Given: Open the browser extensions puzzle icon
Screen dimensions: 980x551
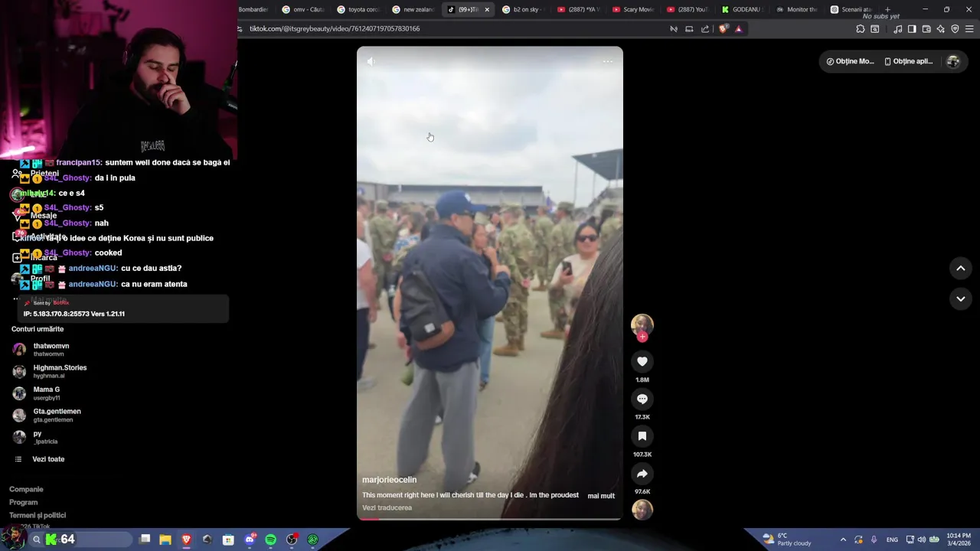Looking at the screenshot, I should pyautogui.click(x=861, y=29).
